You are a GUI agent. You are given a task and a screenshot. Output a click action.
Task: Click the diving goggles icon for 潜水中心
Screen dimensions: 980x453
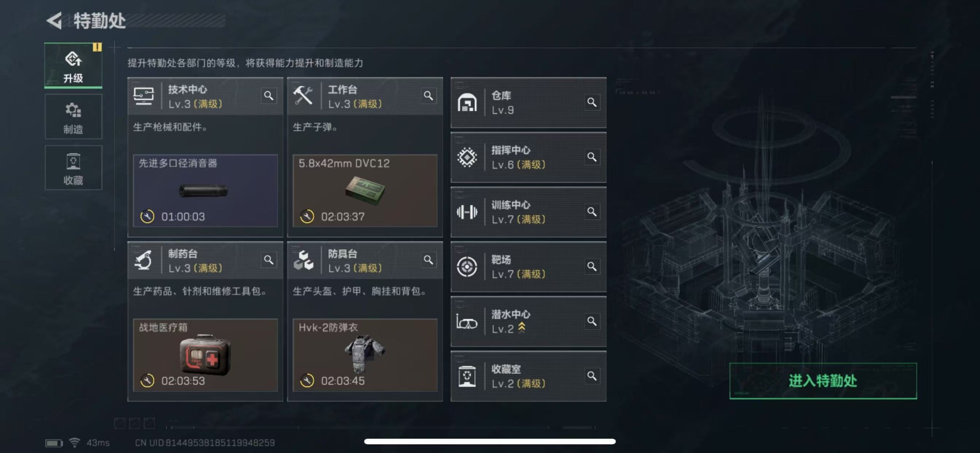pos(467,322)
